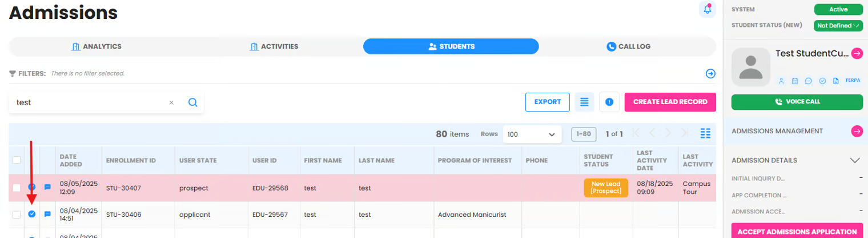Click pink arrow next to Test StudentCu name
868x238 pixels.
pyautogui.click(x=857, y=53)
